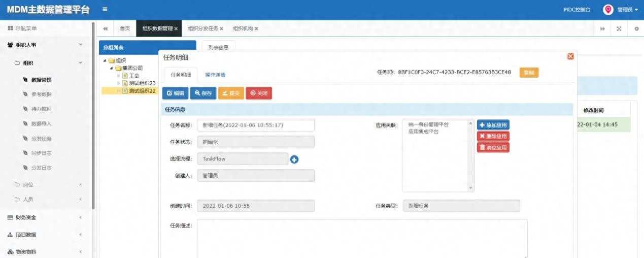Close the 任务明细 dialog with red X

[570, 56]
